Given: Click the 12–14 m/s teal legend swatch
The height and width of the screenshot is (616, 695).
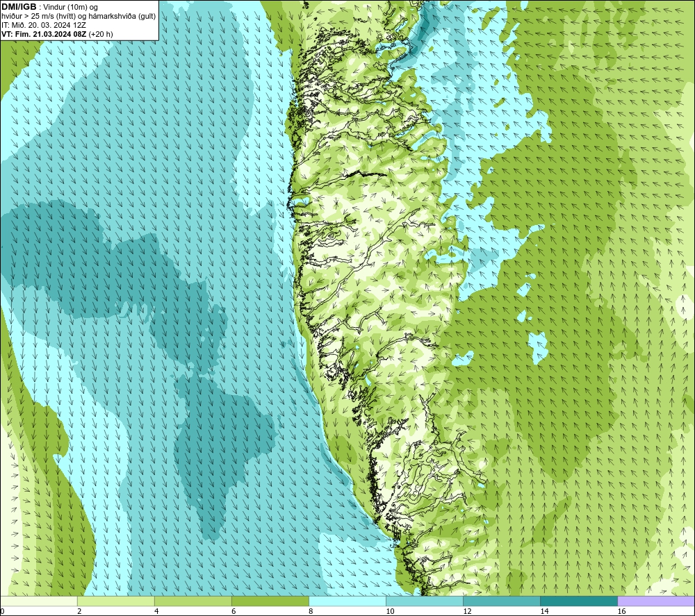Looking at the screenshot, I should [x=502, y=601].
